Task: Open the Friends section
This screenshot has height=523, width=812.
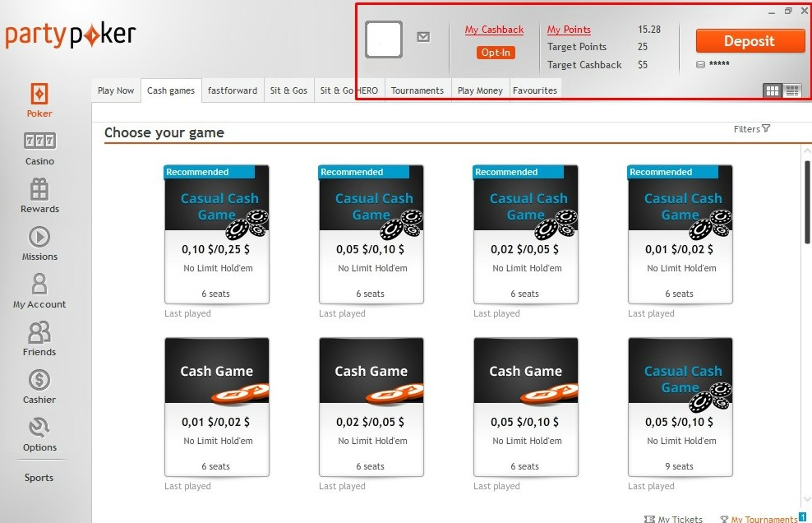Action: tap(39, 339)
